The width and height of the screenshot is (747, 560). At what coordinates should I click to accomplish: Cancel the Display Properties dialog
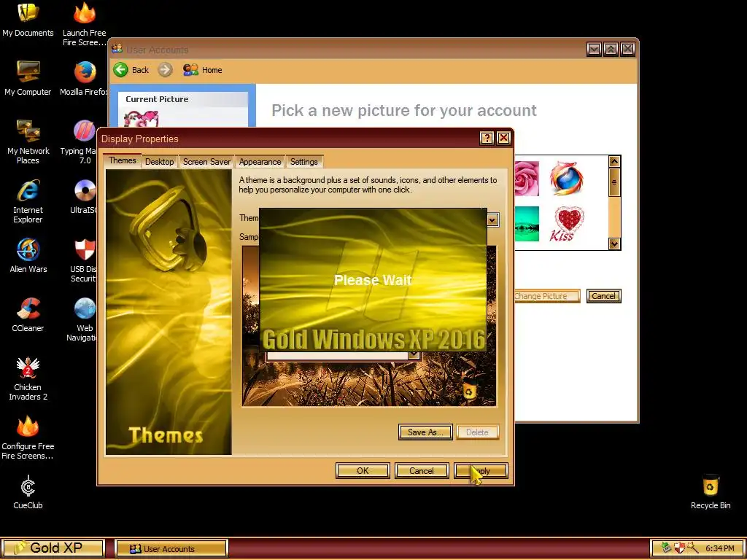pos(422,471)
